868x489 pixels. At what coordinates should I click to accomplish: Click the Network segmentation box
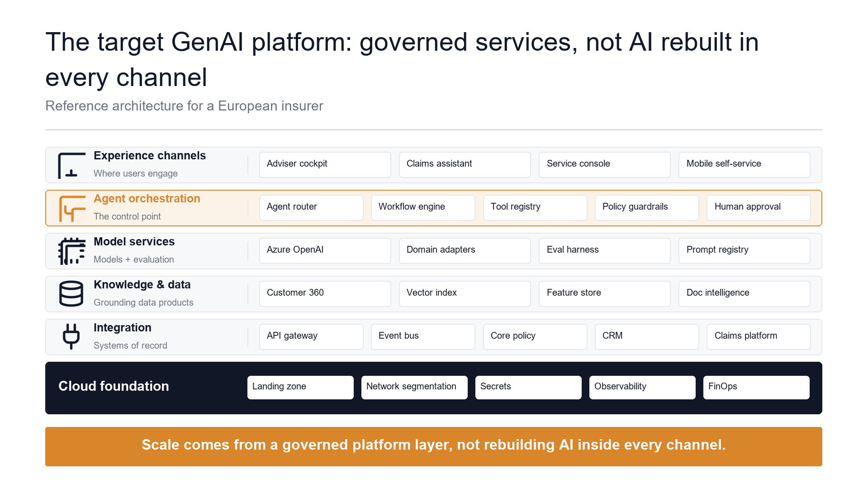[414, 388]
